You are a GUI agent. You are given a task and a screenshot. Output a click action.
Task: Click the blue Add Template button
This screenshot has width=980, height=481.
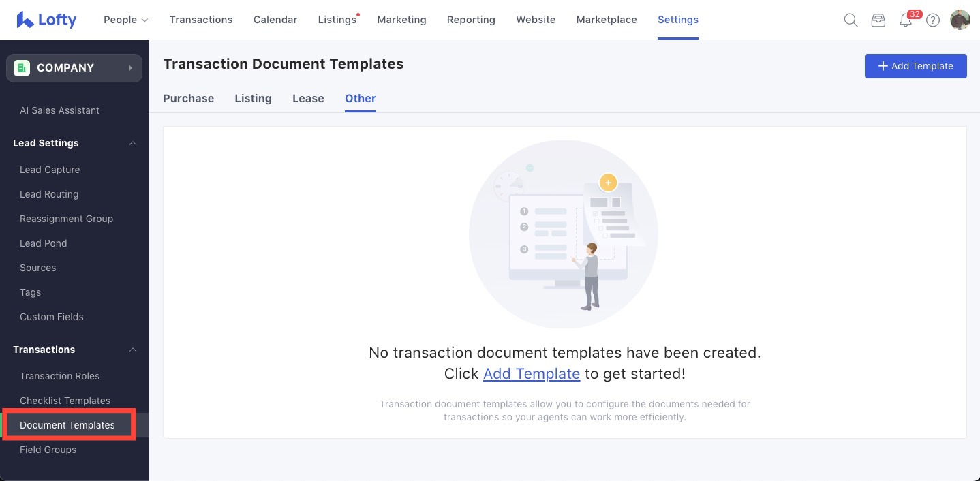click(x=916, y=66)
